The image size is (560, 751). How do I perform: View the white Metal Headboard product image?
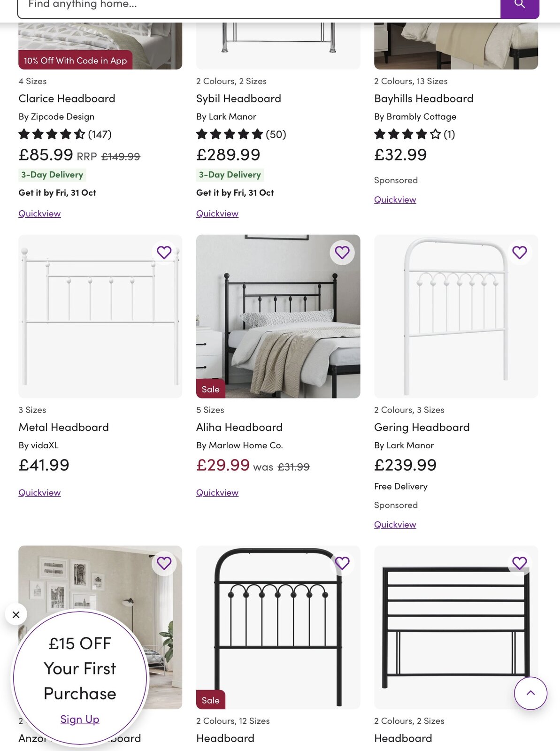100,317
